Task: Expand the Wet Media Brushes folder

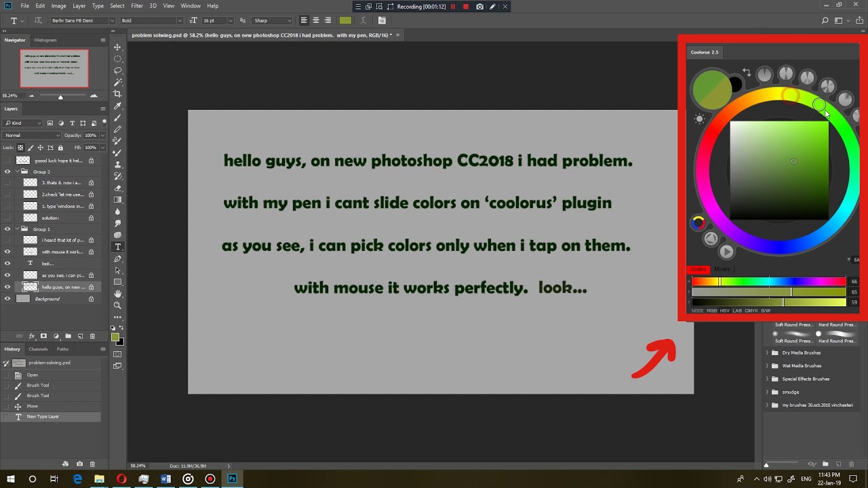Action: [767, 365]
